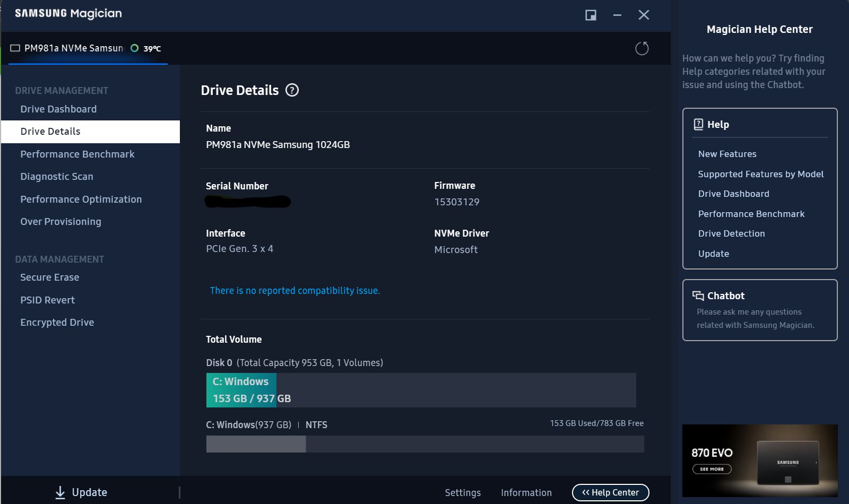Open the Drive Details help question icon

292,90
